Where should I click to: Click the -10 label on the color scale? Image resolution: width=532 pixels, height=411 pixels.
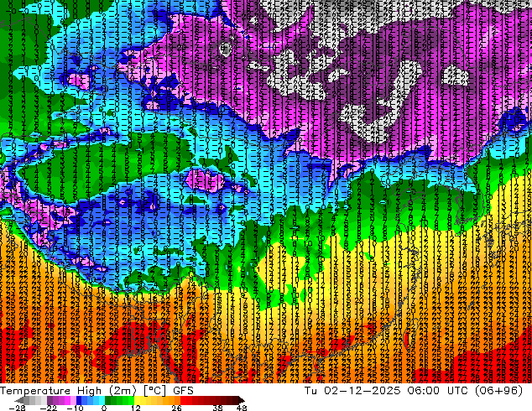pyautogui.click(x=75, y=408)
